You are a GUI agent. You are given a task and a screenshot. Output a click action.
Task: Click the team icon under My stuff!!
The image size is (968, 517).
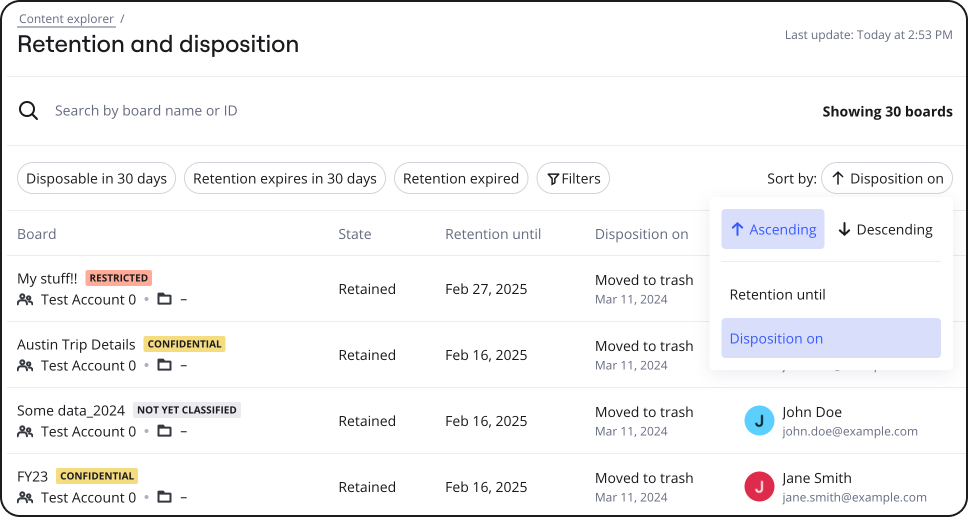click(x=25, y=299)
